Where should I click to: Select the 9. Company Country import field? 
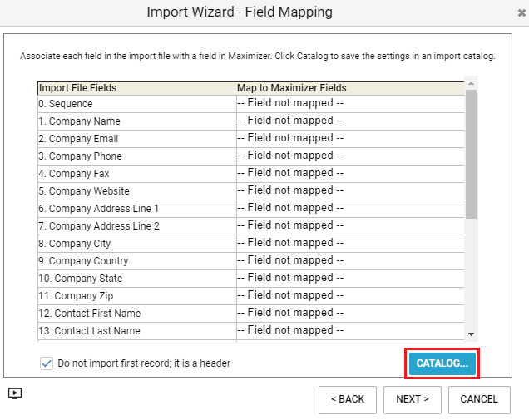tap(137, 261)
